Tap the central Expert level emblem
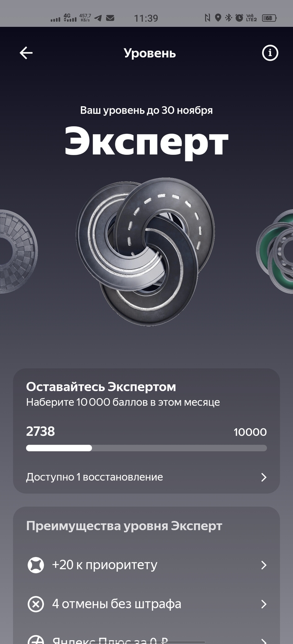 tap(146, 251)
